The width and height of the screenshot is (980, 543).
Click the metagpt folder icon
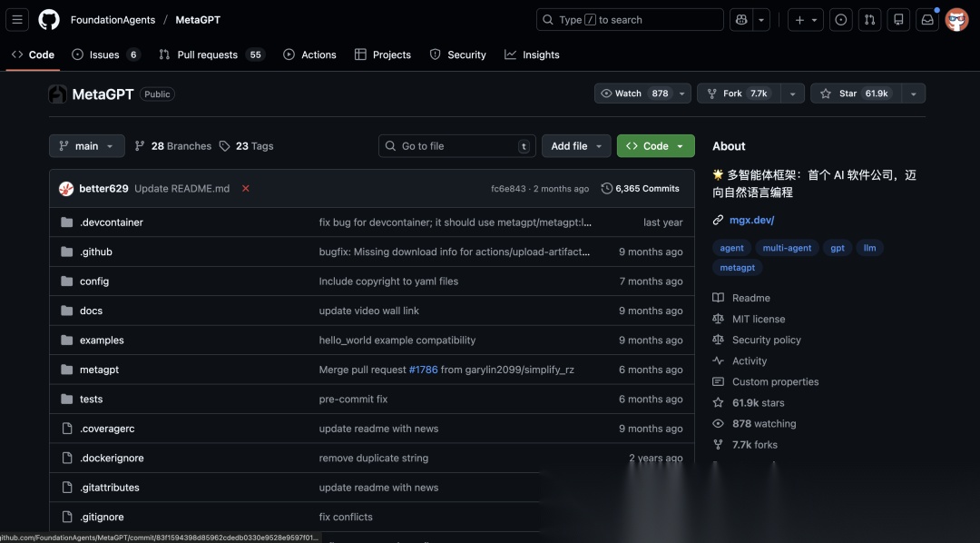(67, 370)
